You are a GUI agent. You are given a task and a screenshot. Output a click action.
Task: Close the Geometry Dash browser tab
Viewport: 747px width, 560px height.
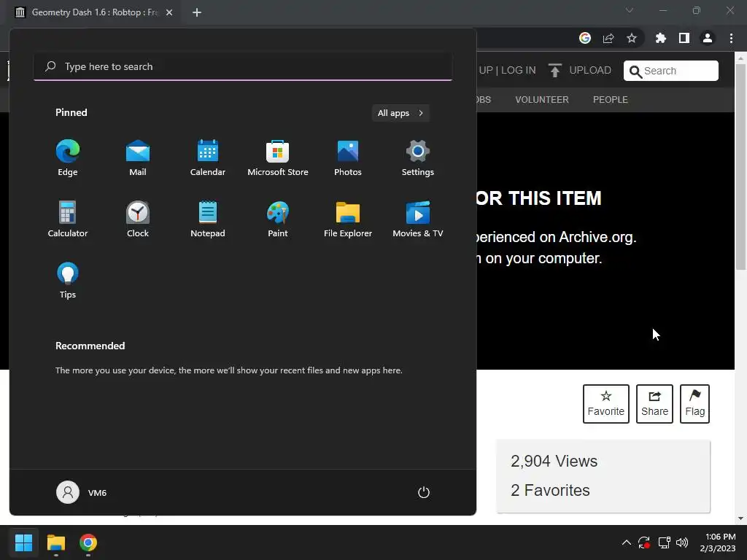pos(169,12)
